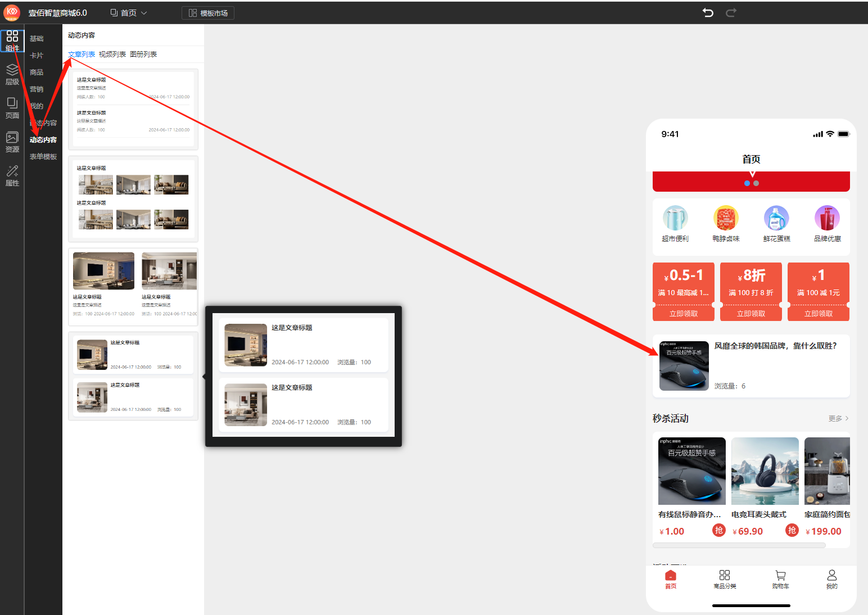Claim the ¥0.5-1 coupon via 立即领取
Viewport: 868px width, 615px height.
(x=684, y=314)
